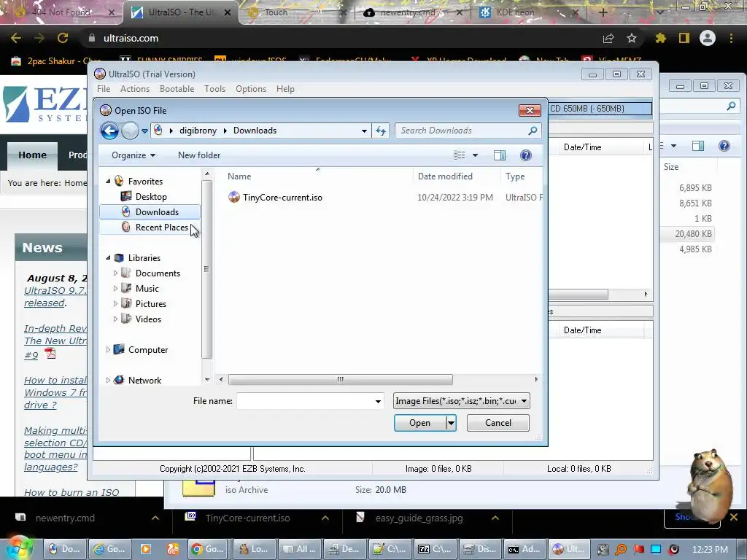This screenshot has height=560, width=747.
Task: Change view using the view icon
Action: [x=460, y=155]
